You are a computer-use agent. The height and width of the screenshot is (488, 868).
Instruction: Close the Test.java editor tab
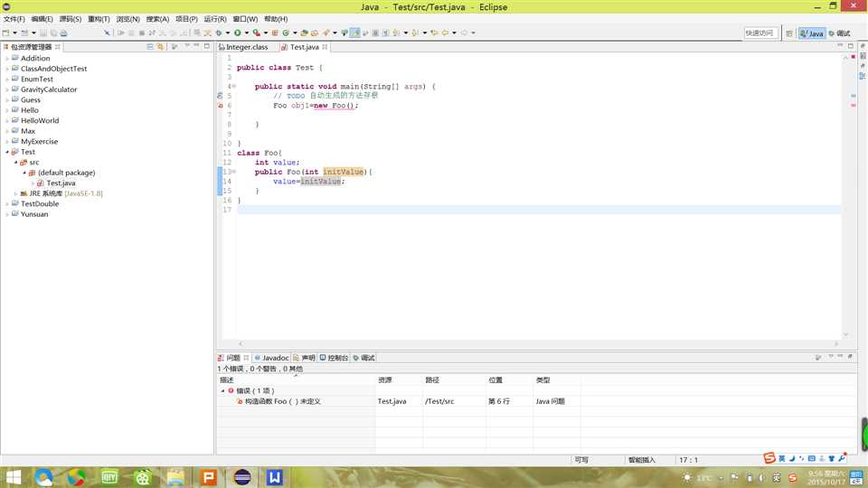325,47
